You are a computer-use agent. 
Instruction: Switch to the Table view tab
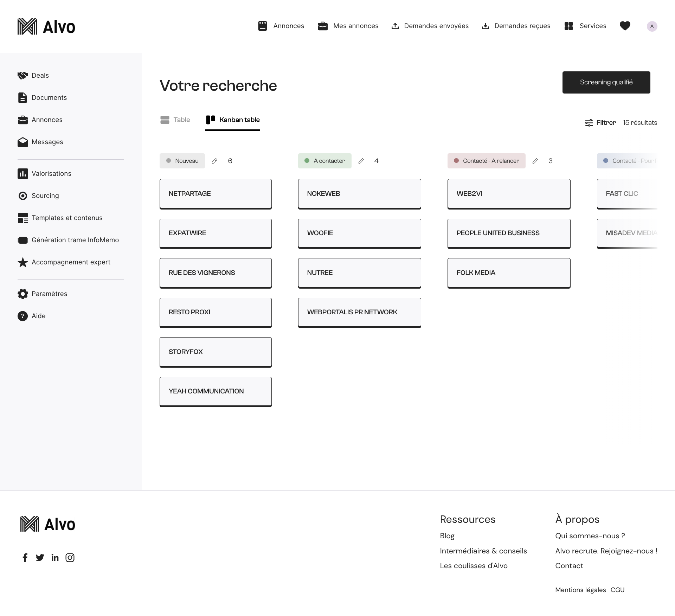[175, 120]
